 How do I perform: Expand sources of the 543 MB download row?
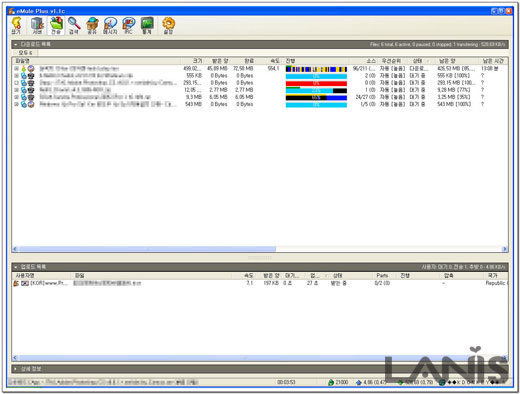pos(16,104)
